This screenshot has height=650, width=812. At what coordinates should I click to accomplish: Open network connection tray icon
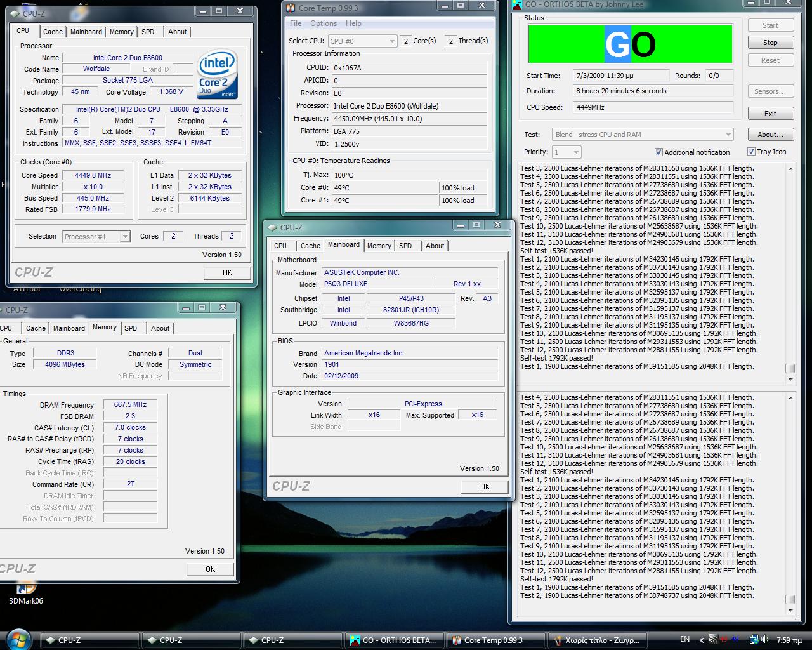754,639
